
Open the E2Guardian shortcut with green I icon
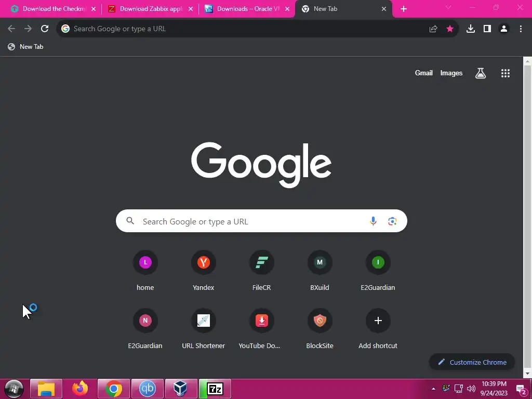click(x=378, y=271)
